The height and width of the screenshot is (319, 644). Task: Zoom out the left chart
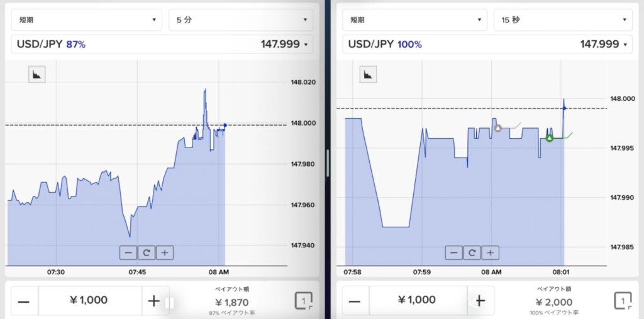(x=128, y=252)
